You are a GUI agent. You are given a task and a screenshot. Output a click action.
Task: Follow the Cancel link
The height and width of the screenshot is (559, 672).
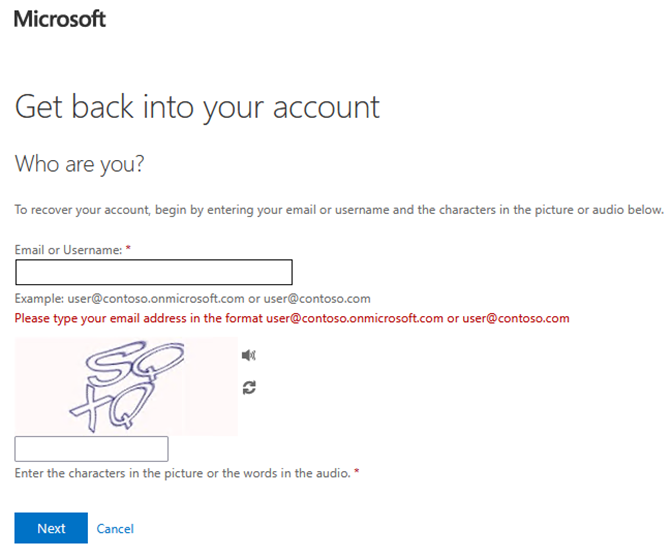click(115, 528)
